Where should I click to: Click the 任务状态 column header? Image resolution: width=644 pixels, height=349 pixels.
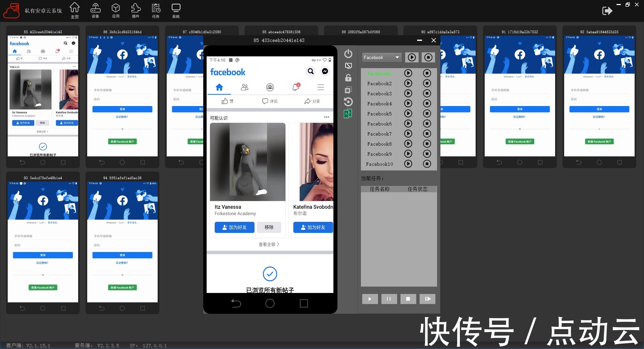click(418, 189)
